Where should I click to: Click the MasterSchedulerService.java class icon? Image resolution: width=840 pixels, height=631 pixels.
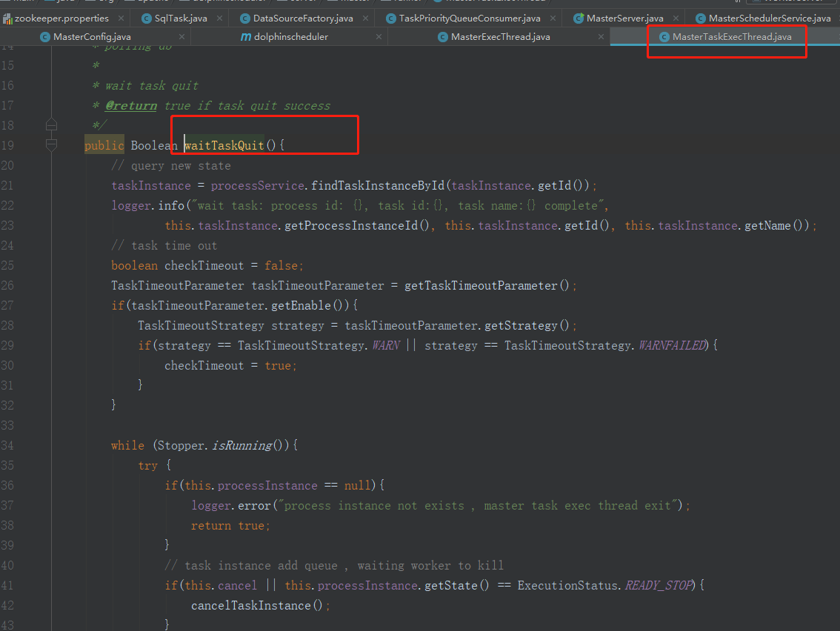pos(700,19)
